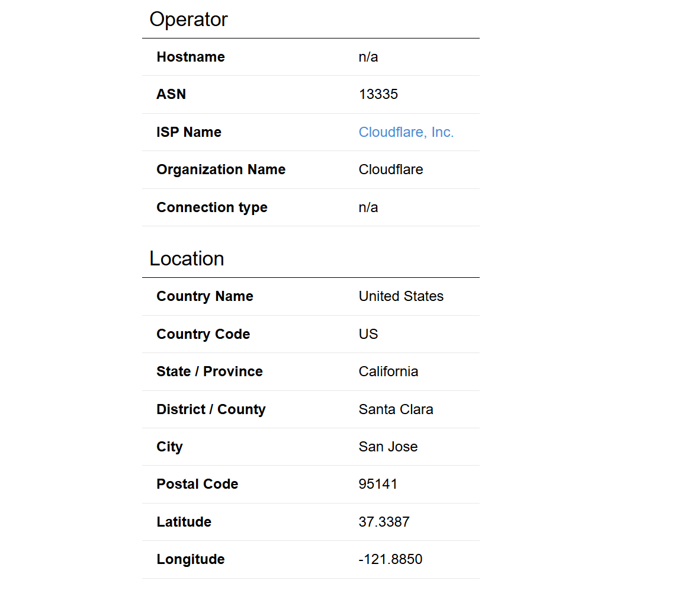
Task: Click the City value San Jose
Action: pyautogui.click(x=388, y=447)
